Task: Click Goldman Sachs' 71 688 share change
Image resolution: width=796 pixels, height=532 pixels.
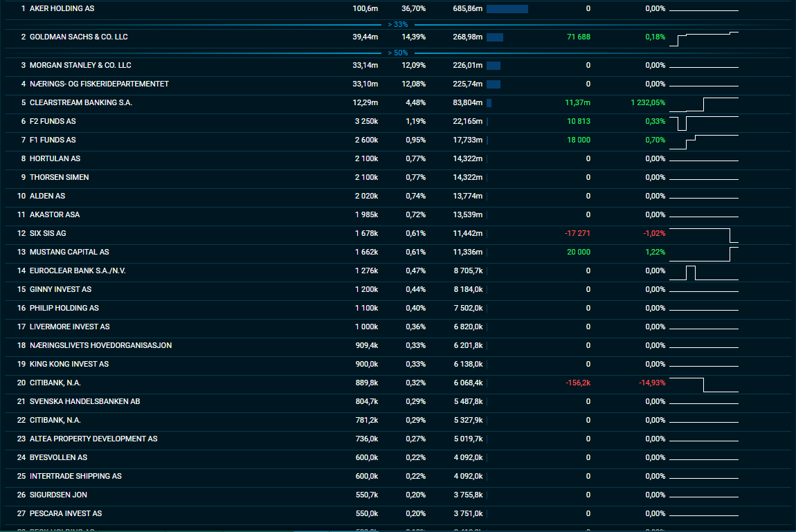Action: (x=579, y=37)
